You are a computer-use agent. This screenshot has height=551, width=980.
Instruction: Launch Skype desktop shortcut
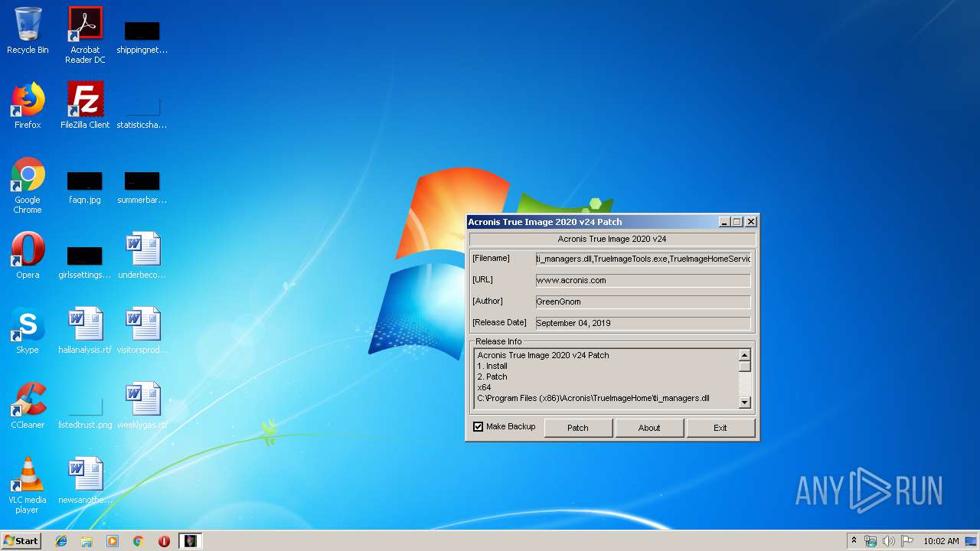(x=28, y=331)
